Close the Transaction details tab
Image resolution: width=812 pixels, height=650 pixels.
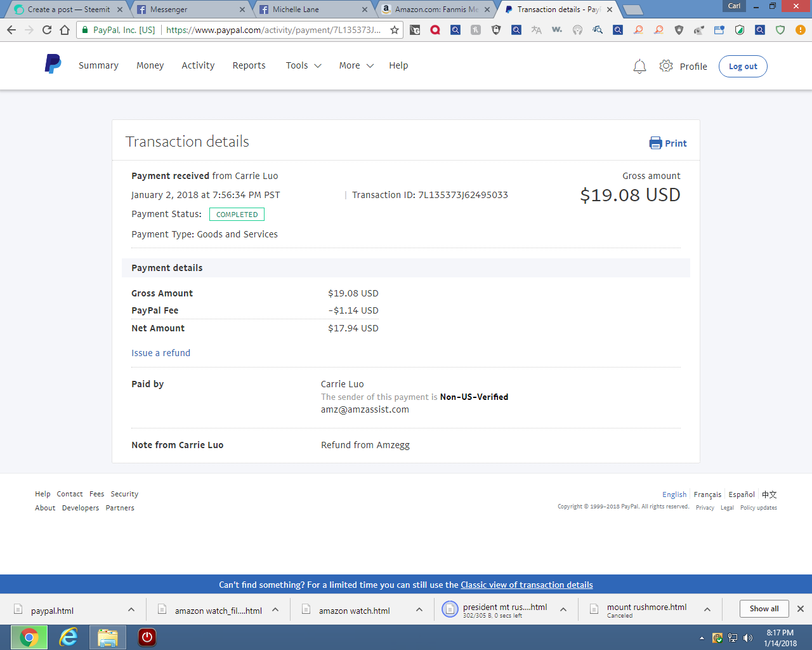610,10
